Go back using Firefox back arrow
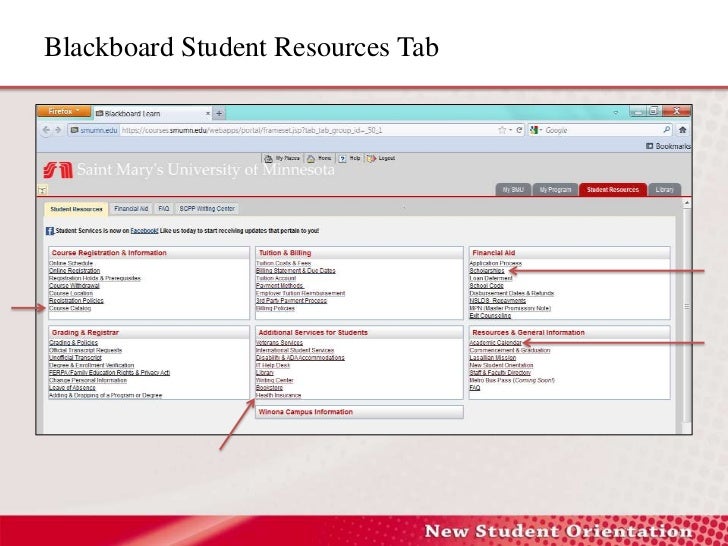This screenshot has width=728, height=546. pyautogui.click(x=46, y=130)
